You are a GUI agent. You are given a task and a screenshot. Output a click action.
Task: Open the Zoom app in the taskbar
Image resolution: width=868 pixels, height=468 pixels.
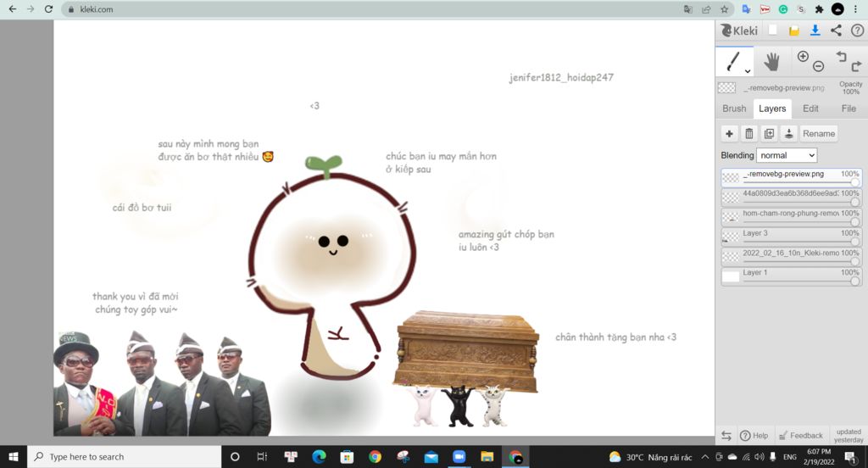[x=459, y=457]
